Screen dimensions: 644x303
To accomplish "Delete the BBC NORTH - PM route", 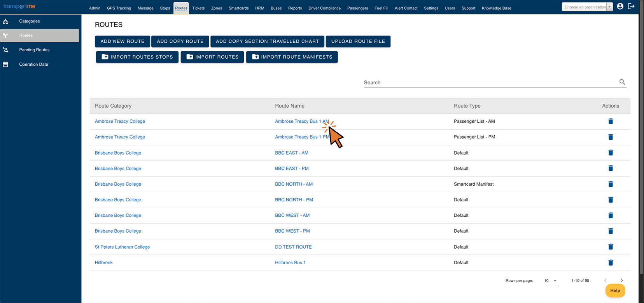I will click(x=611, y=200).
